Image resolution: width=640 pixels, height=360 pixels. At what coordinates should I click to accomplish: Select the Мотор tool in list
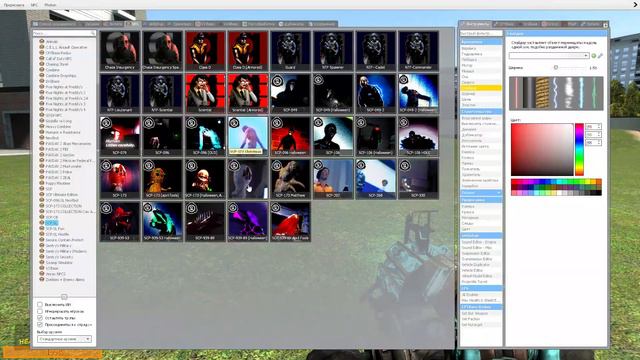pos(481,65)
